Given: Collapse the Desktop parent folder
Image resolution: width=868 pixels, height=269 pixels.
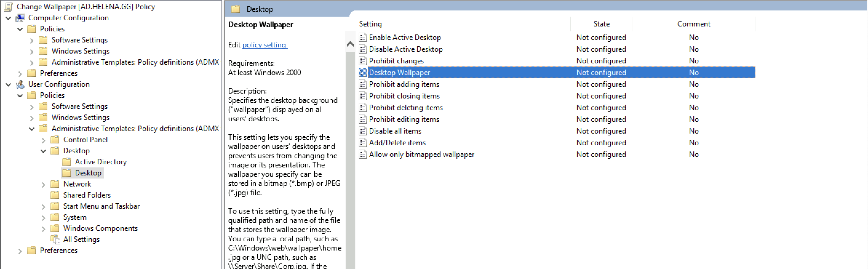Looking at the screenshot, I should (x=43, y=151).
